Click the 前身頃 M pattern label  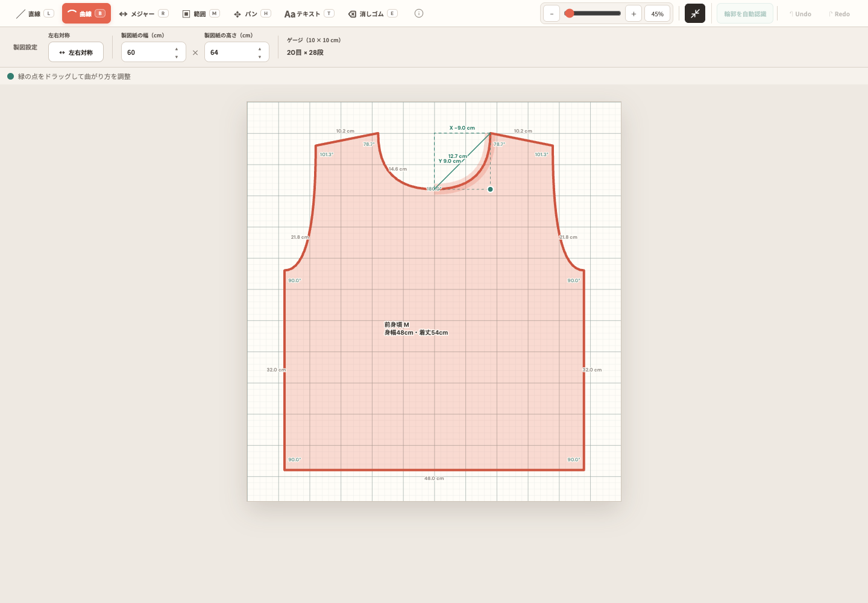397,324
